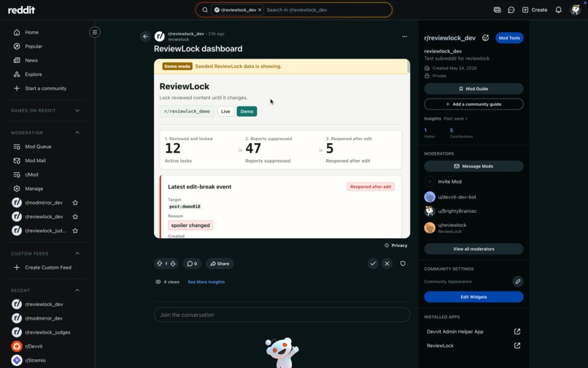Open the post overflow menu
Image resolution: width=588 pixels, height=368 pixels.
[404, 37]
